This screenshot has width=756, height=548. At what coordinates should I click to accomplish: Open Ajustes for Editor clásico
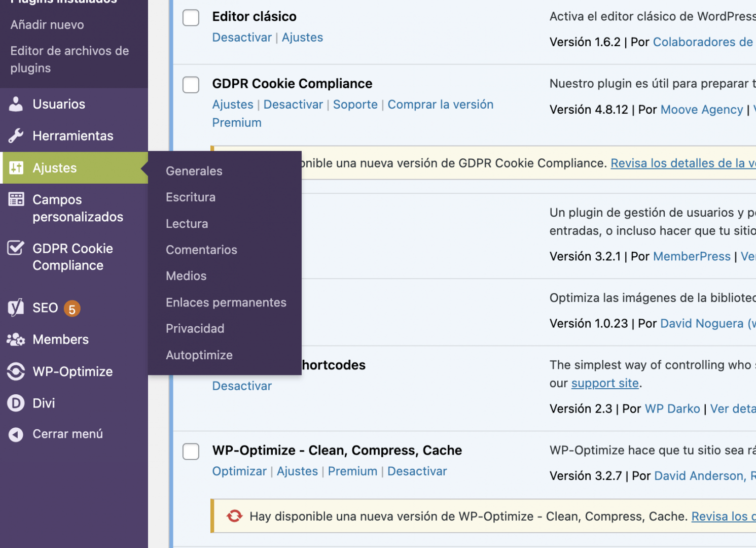(302, 38)
